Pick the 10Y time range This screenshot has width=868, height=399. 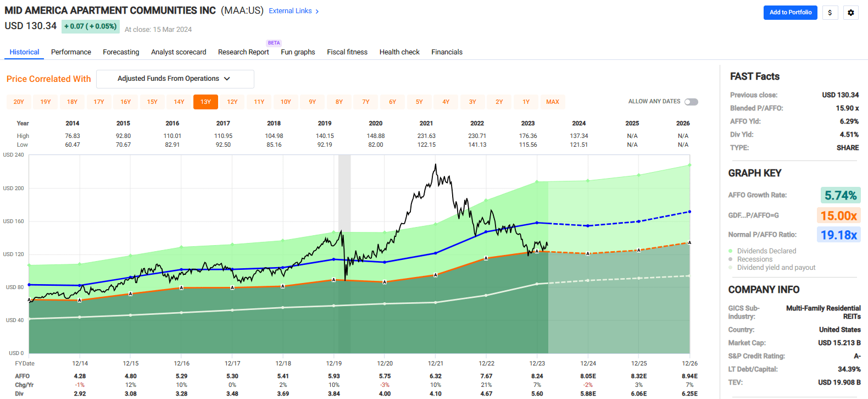286,102
